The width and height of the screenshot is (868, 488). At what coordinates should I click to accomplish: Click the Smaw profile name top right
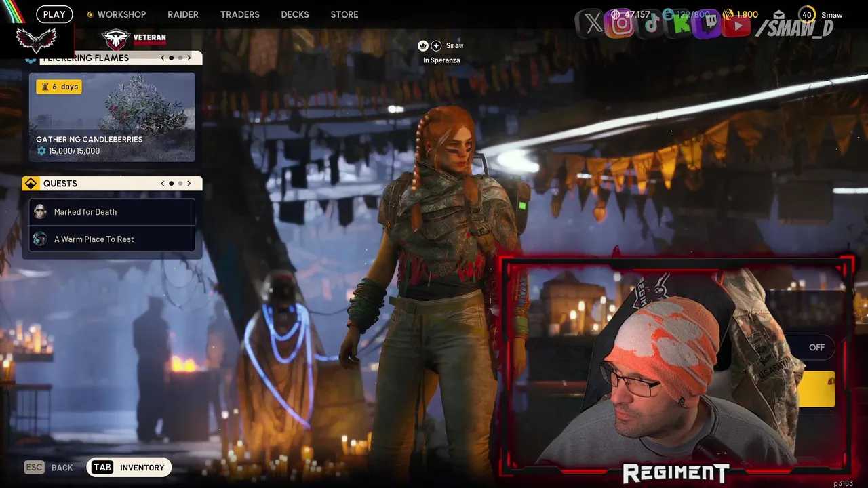831,14
